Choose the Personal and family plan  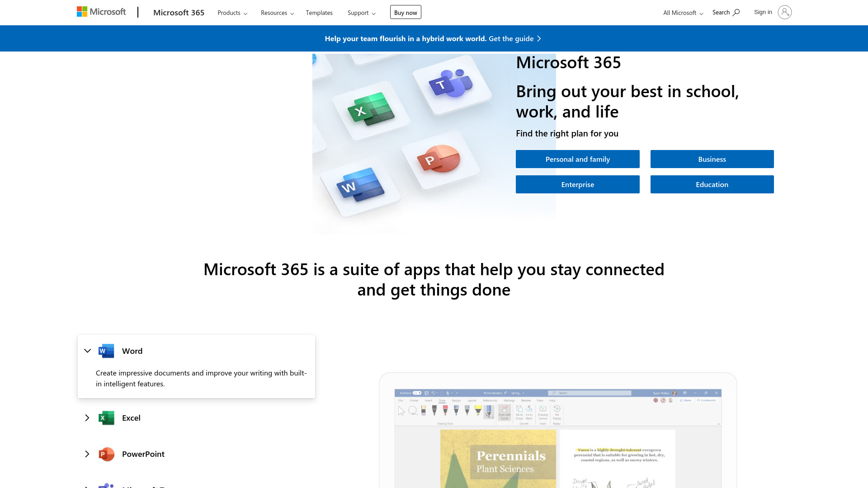point(577,159)
